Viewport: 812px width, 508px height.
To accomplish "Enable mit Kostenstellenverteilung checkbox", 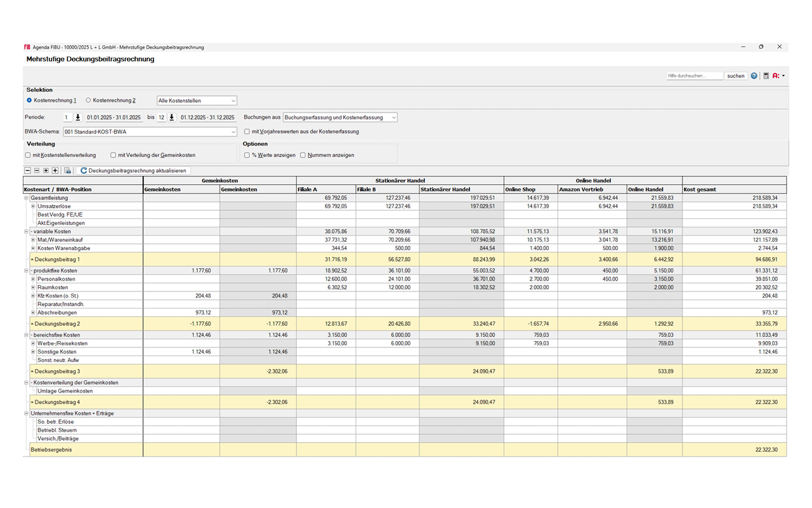I will pos(28,155).
